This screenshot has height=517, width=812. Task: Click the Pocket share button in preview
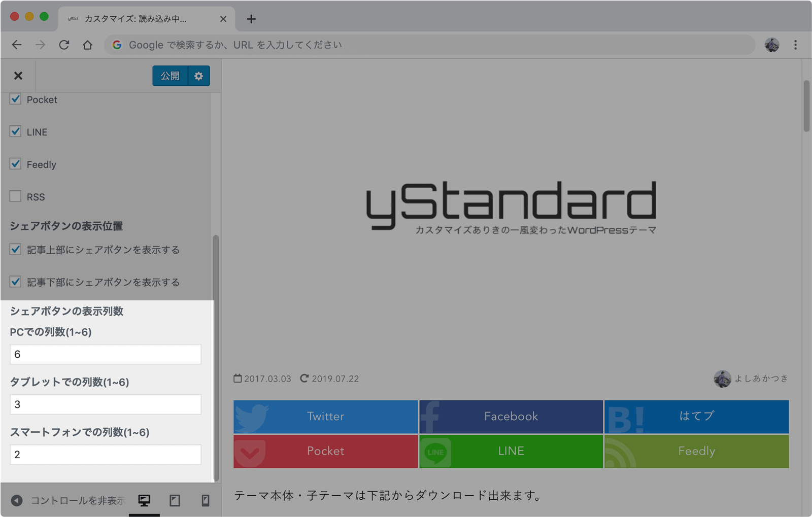tap(326, 451)
